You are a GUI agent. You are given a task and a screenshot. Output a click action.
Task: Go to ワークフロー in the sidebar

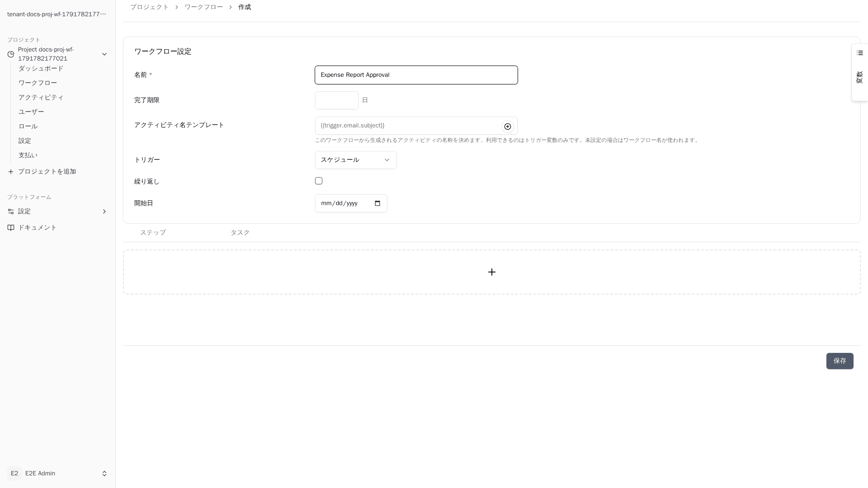point(38,83)
